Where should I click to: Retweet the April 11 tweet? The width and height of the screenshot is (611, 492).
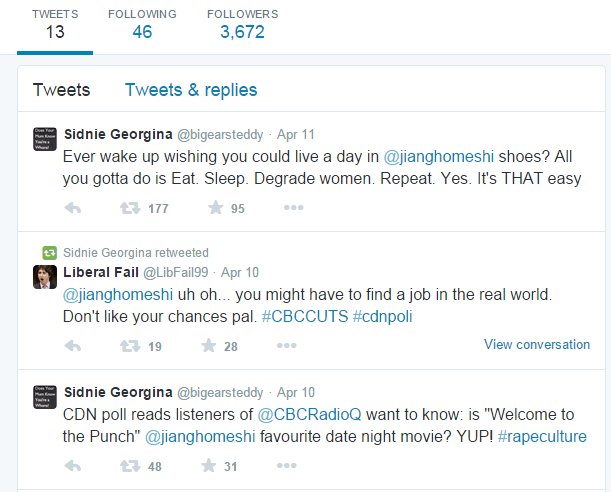(130, 208)
